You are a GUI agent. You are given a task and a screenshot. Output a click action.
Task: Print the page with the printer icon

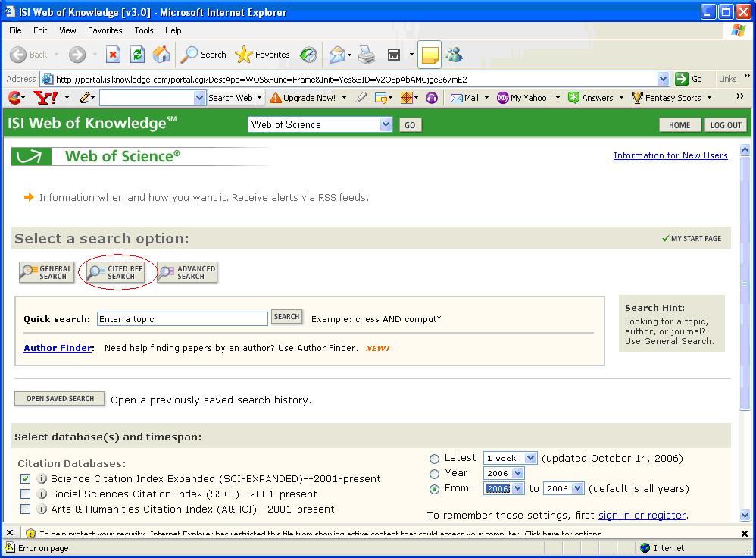[367, 55]
